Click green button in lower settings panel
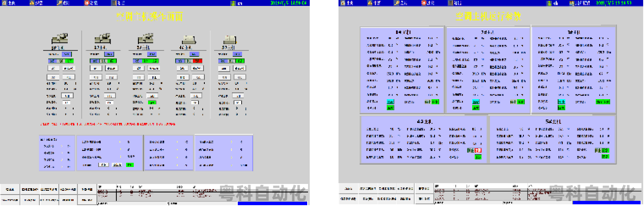 pyautogui.click(x=130, y=165)
